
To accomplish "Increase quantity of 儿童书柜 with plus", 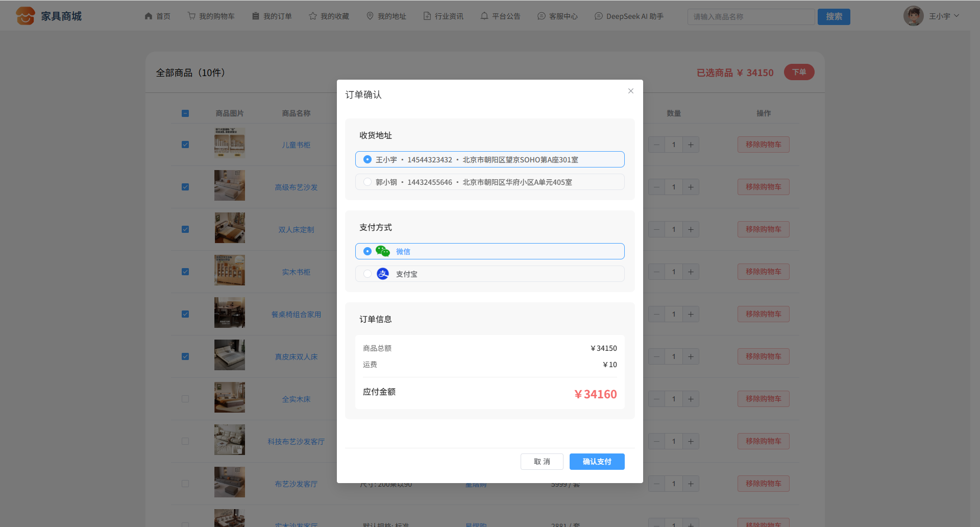I will [x=691, y=145].
